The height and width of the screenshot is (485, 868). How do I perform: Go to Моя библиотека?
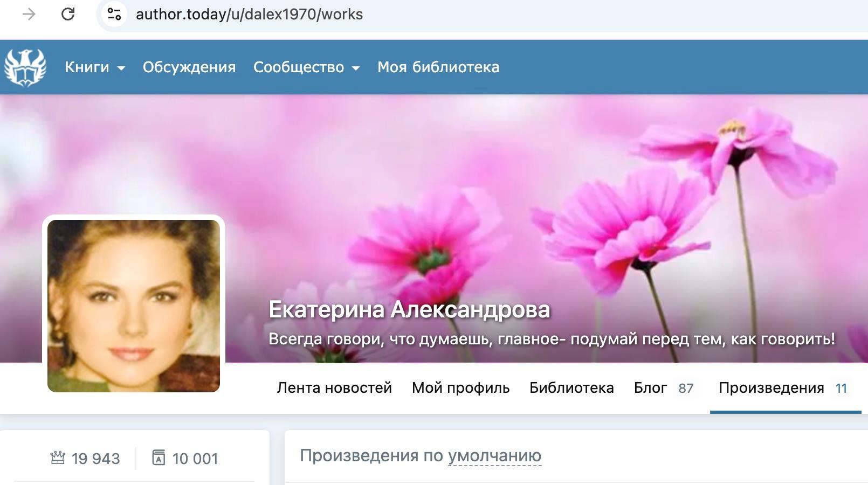pos(438,67)
